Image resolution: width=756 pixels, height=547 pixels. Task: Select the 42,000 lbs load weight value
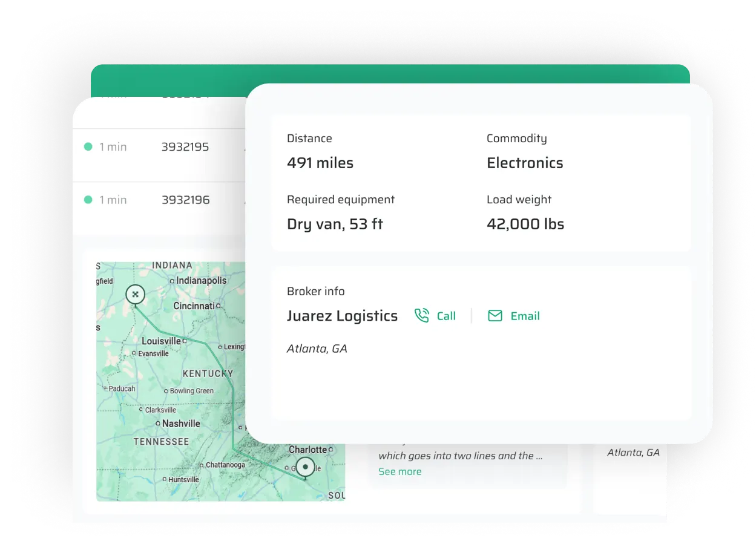(x=525, y=224)
